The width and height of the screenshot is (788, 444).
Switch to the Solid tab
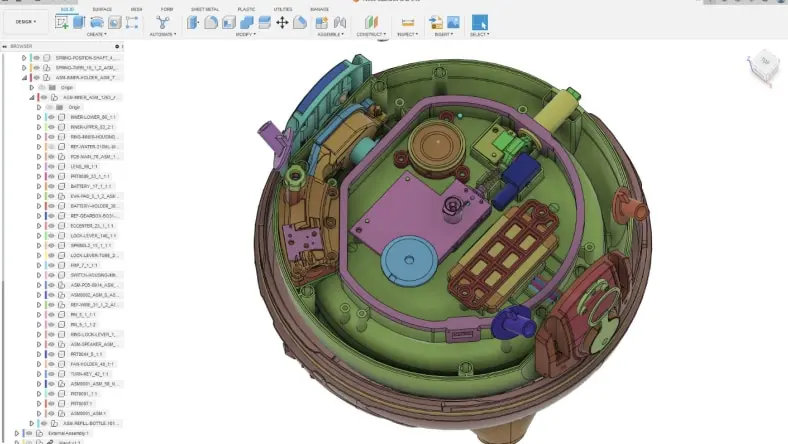(x=67, y=9)
